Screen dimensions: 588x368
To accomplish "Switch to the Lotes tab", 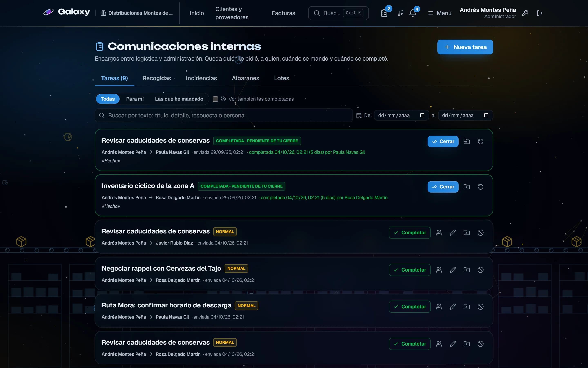I will pos(282,78).
